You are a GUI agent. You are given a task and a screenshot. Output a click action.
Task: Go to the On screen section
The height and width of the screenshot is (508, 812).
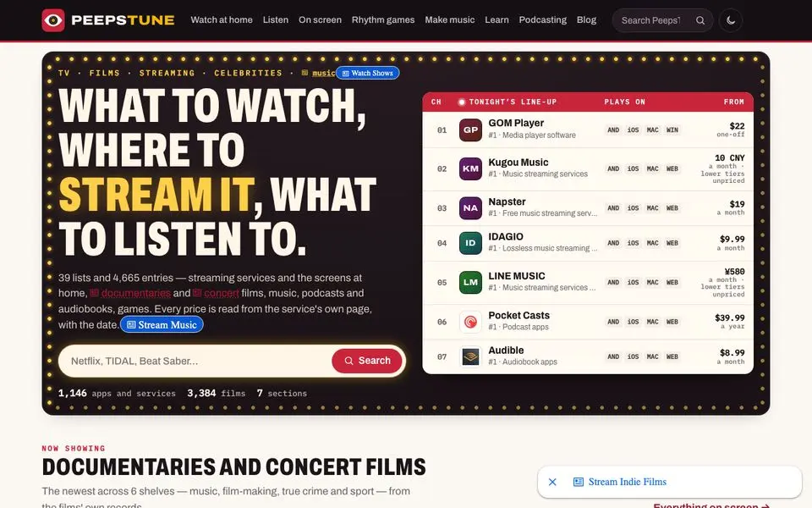pyautogui.click(x=320, y=19)
